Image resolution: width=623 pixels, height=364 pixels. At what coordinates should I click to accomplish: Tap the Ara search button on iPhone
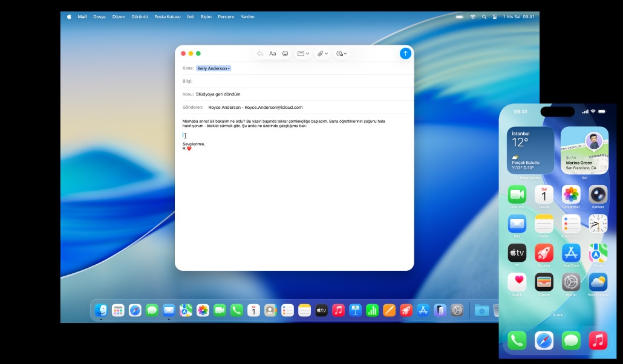557,315
